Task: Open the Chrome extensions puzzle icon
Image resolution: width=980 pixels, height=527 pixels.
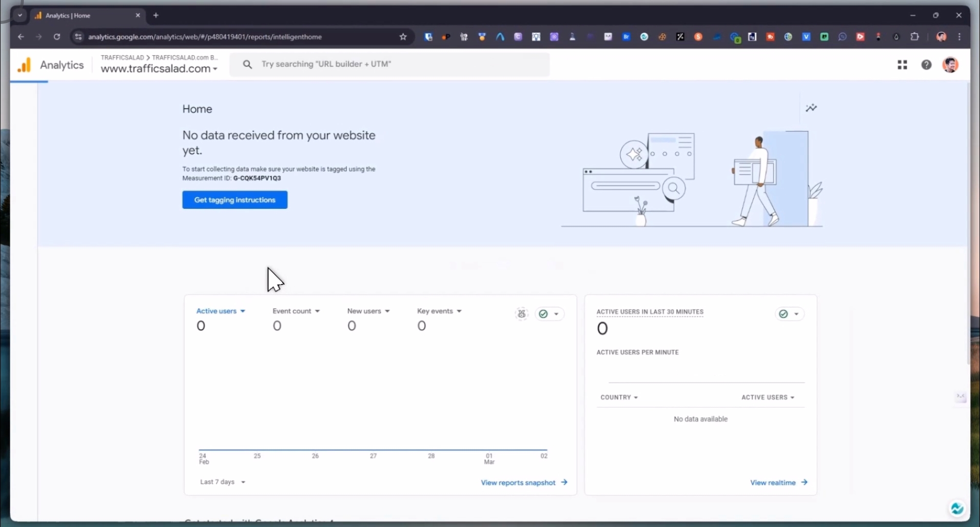Action: (x=915, y=37)
